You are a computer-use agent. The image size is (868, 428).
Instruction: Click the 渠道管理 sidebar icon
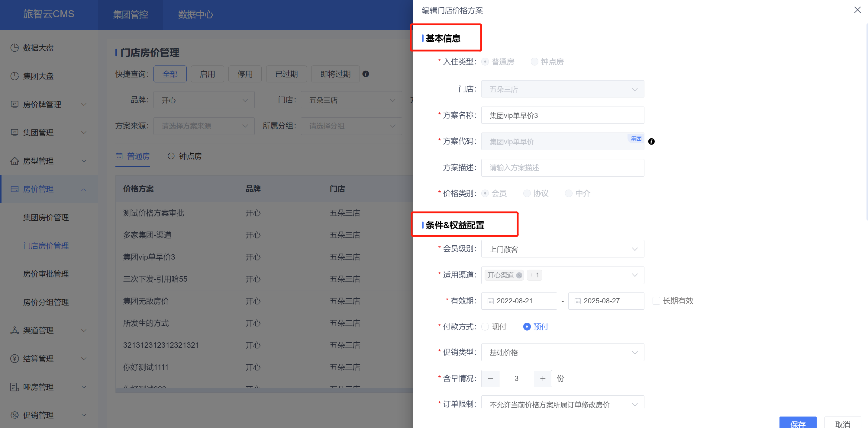[x=15, y=330]
